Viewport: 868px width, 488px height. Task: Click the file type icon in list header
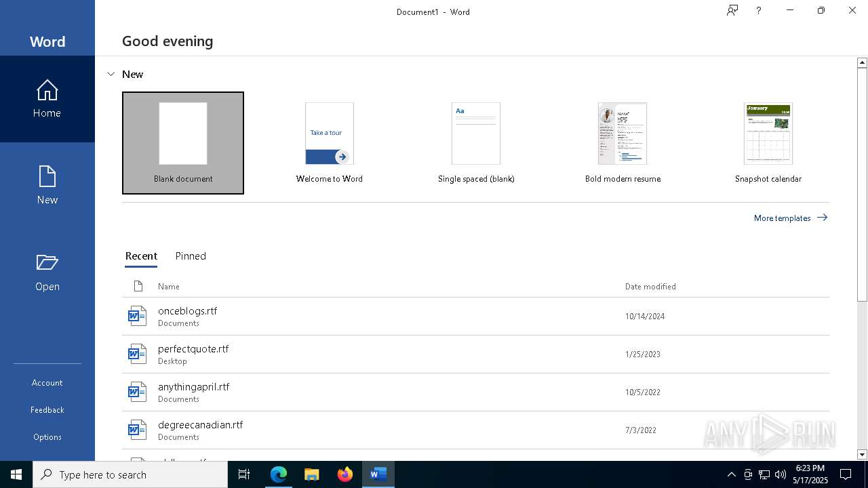(138, 286)
